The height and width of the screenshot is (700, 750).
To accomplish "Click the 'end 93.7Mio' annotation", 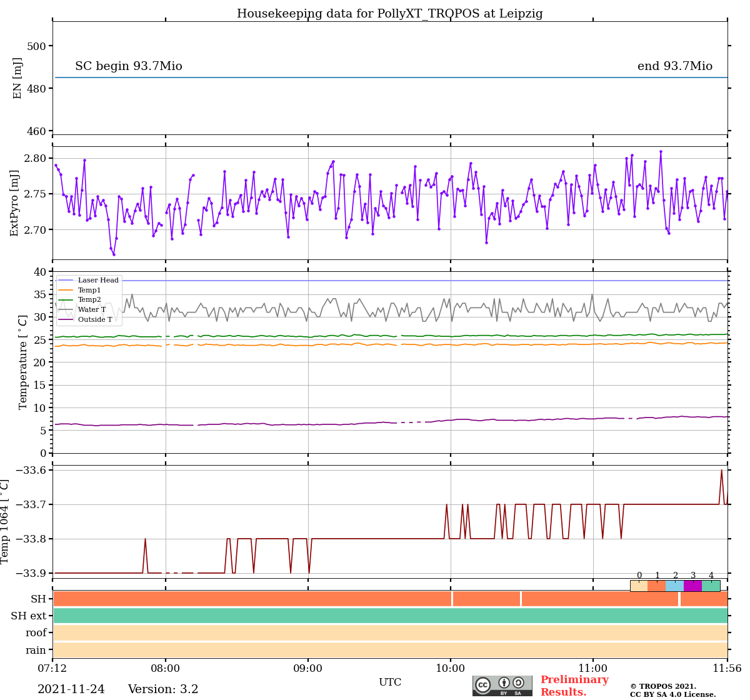I will point(675,66).
